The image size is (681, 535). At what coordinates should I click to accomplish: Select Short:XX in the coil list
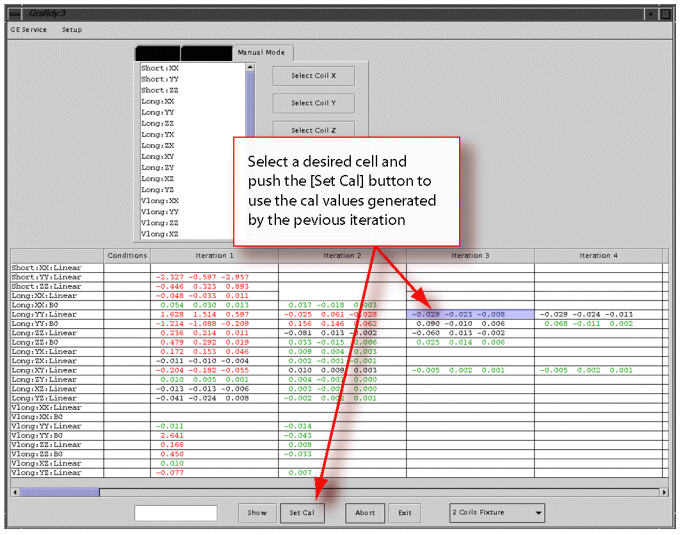coord(160,68)
